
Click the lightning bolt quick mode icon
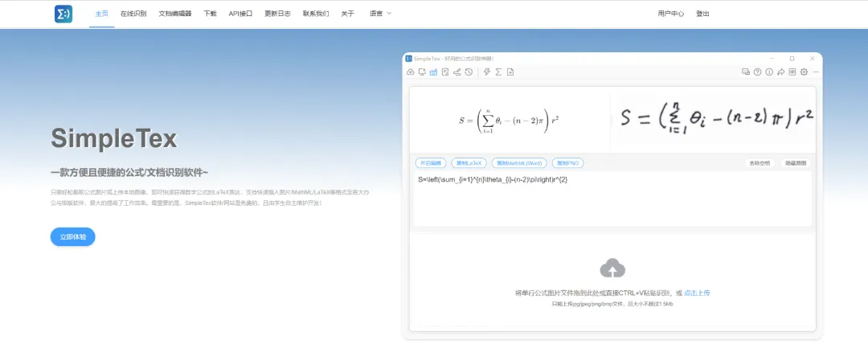486,72
